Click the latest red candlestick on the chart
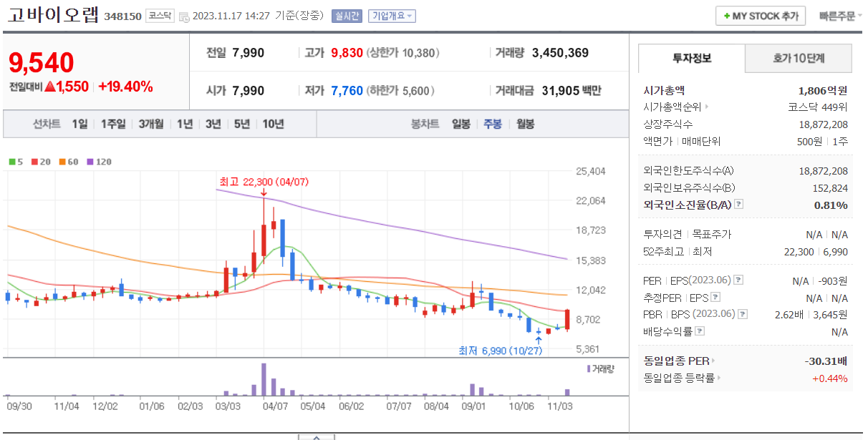 (566, 320)
